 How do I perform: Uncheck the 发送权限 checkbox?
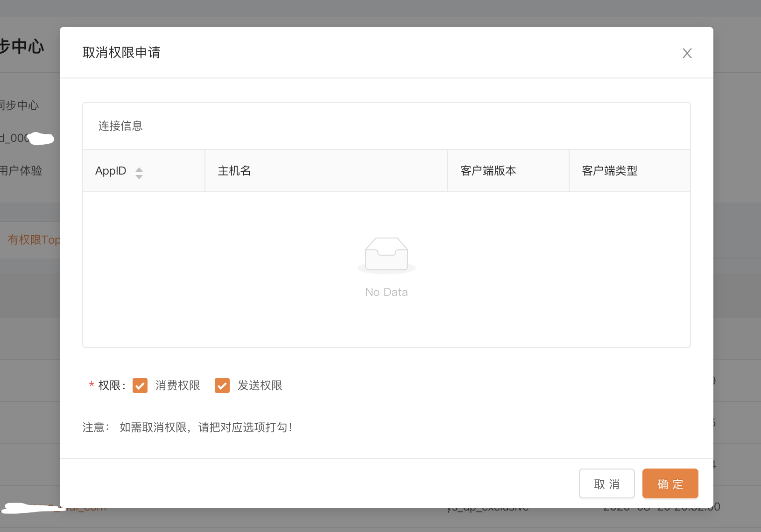pos(222,385)
